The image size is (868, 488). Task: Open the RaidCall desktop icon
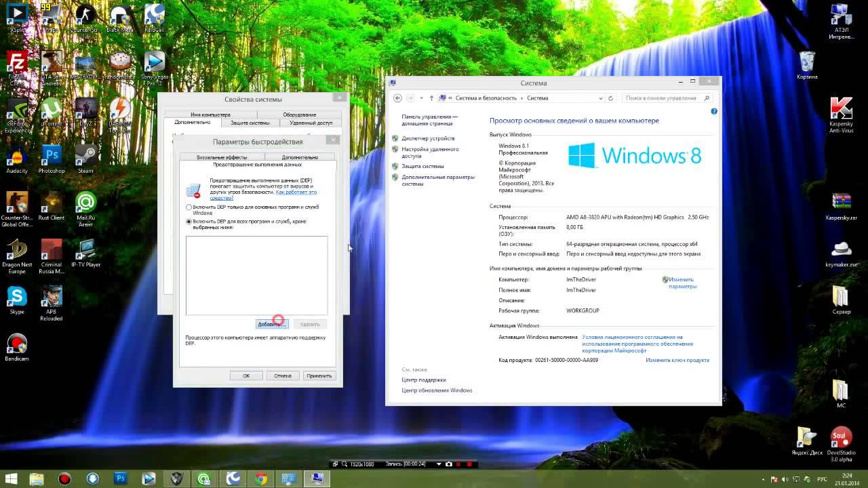(x=155, y=18)
